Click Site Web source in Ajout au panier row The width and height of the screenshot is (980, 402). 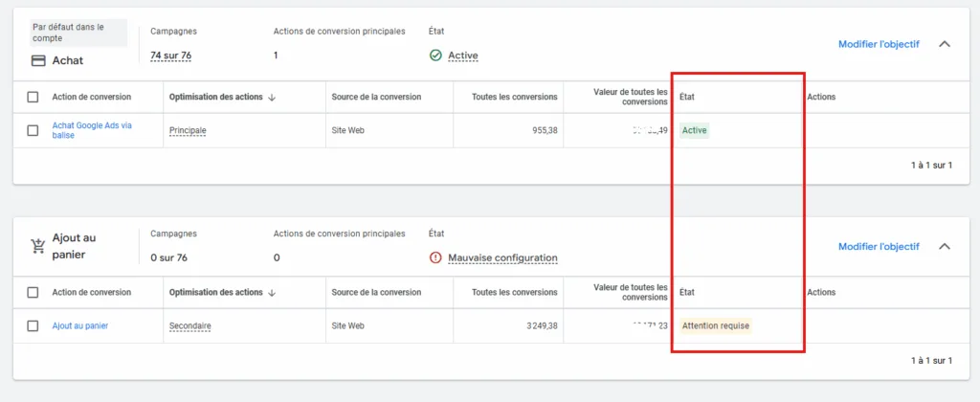[348, 325]
